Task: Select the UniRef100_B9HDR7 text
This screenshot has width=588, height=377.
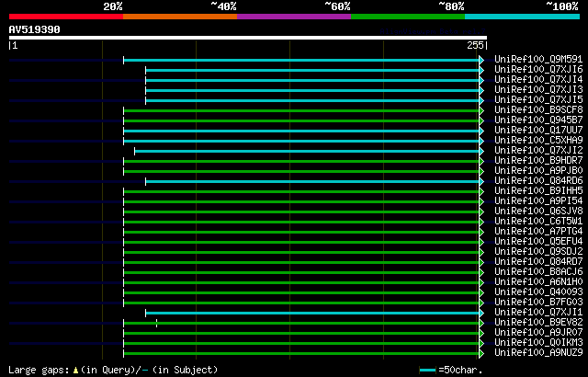Action: pos(538,161)
